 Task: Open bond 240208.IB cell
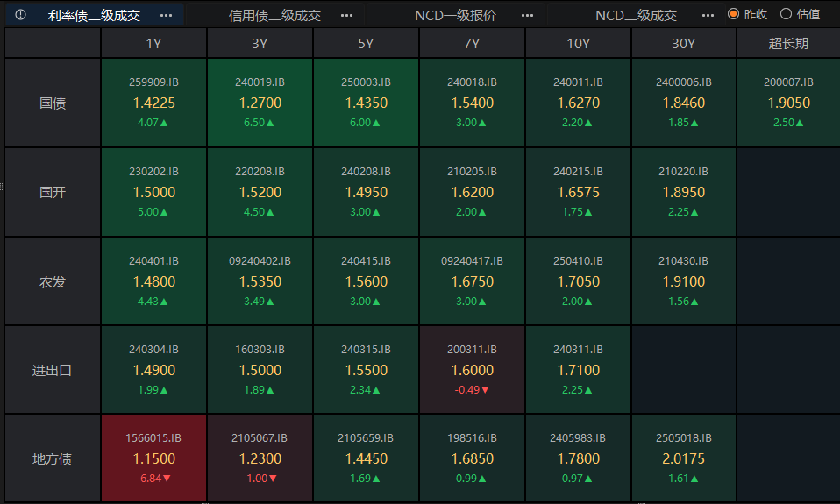pyautogui.click(x=366, y=192)
